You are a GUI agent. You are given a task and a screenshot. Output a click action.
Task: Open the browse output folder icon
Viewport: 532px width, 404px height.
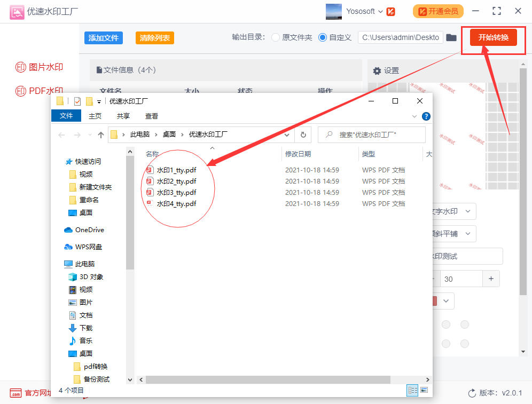(451, 37)
